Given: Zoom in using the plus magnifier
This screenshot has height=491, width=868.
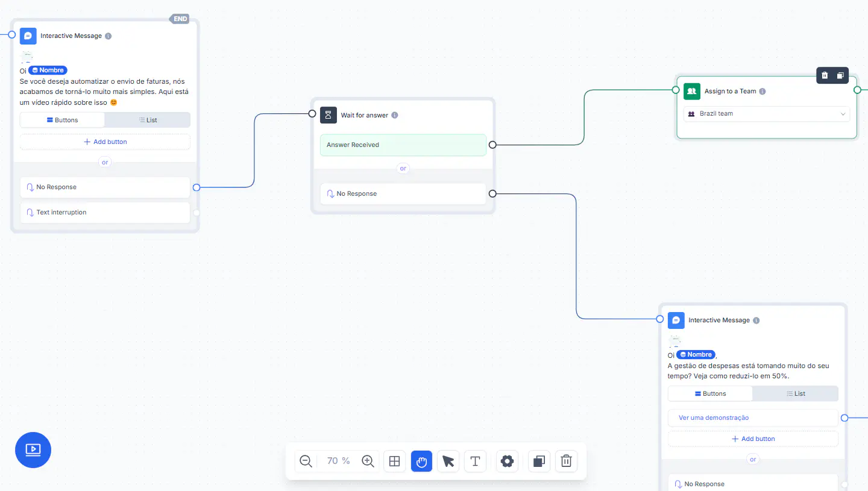Looking at the screenshot, I should tap(368, 461).
